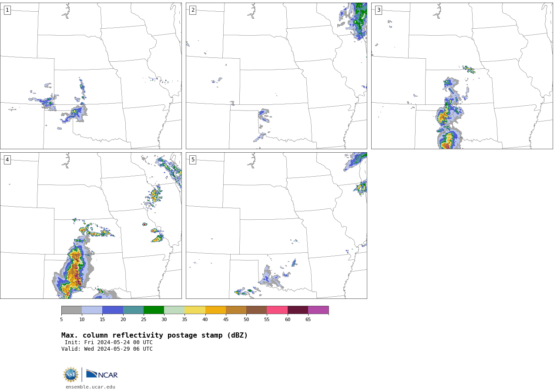This screenshot has width=557, height=392.
Task: Click the panel label number 3
Action: pos(379,10)
